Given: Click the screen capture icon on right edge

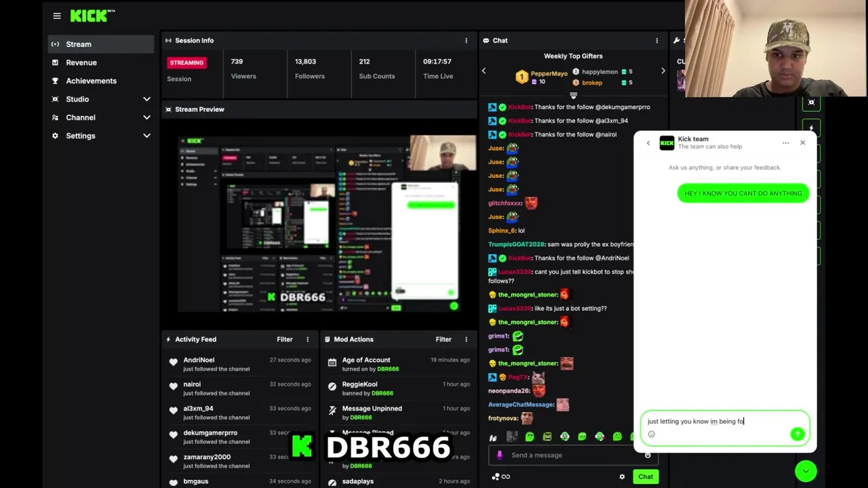Looking at the screenshot, I should click(812, 102).
